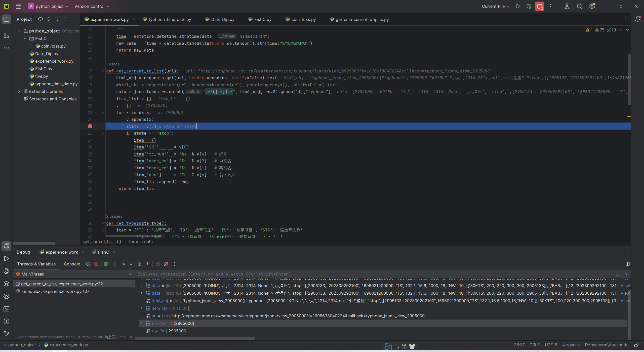Switch to coin_toss.py editor tab
Image resolution: width=644 pixels, height=352 pixels.
click(x=301, y=19)
